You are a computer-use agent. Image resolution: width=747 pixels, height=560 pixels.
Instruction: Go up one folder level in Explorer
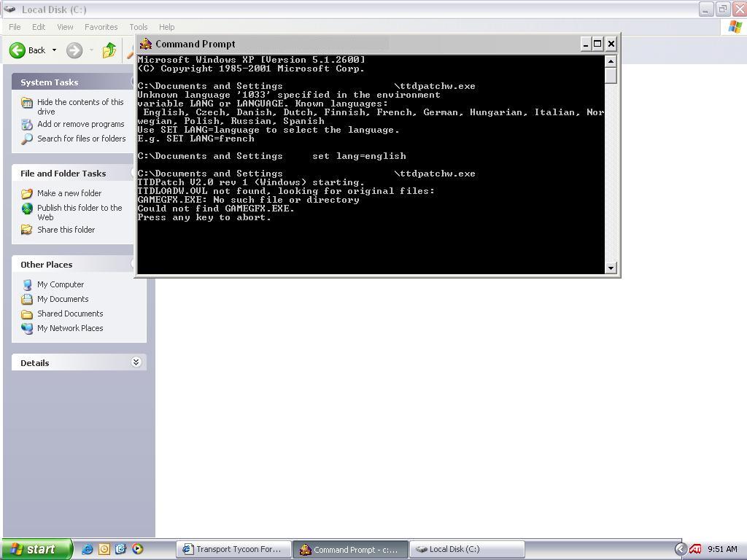(x=109, y=50)
